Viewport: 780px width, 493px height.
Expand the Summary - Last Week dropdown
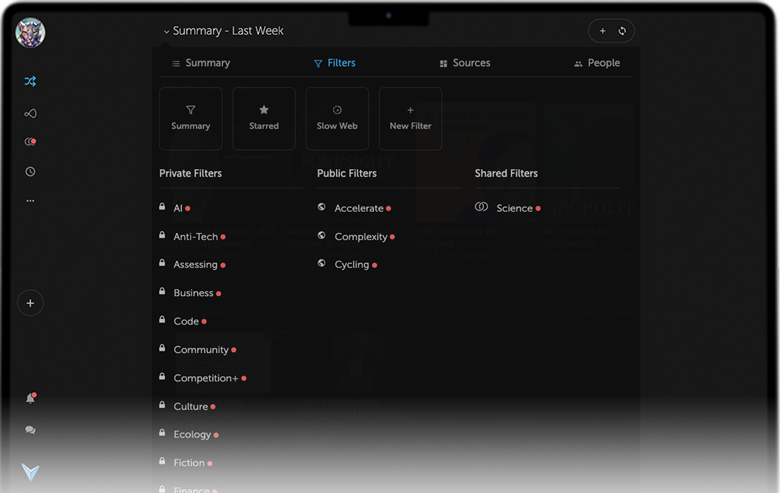point(222,31)
